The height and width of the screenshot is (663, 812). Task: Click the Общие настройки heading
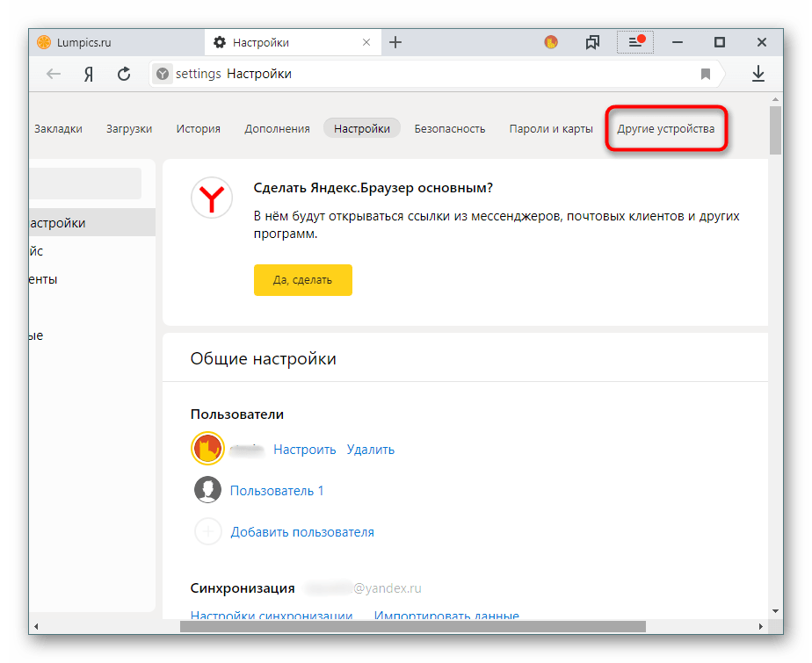263,358
